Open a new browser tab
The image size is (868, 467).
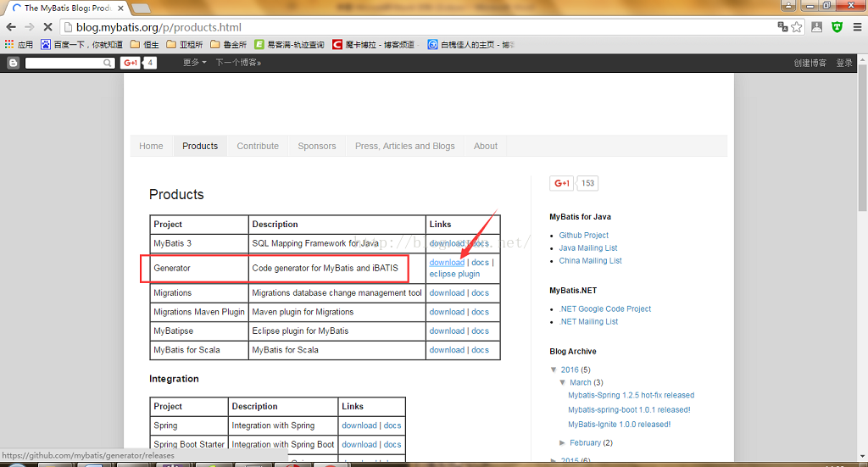tap(142, 8)
